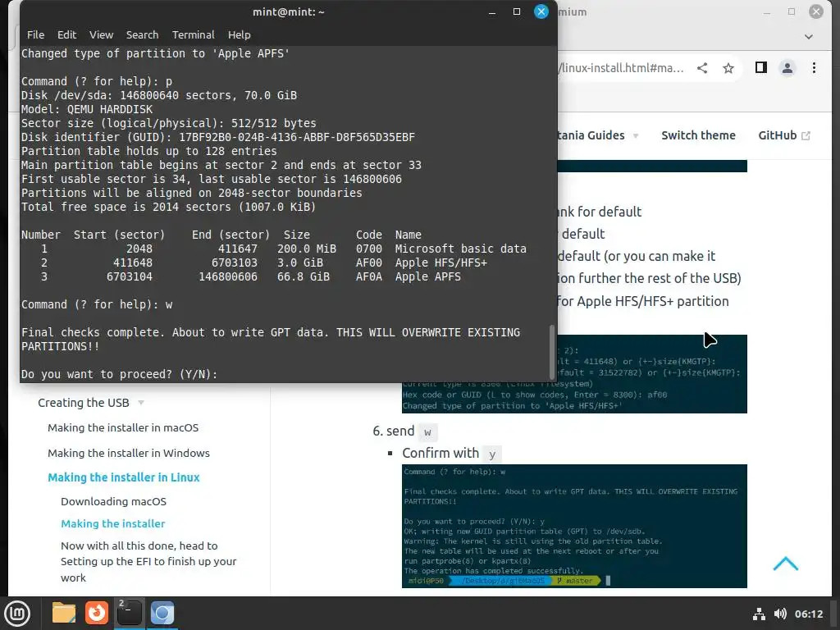
Task: Click the browser tab search chevron
Action: click(x=808, y=36)
